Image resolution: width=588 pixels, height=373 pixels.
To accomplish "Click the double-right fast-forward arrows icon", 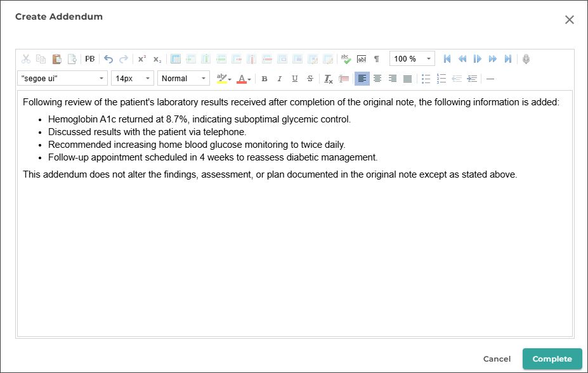I will click(x=493, y=59).
